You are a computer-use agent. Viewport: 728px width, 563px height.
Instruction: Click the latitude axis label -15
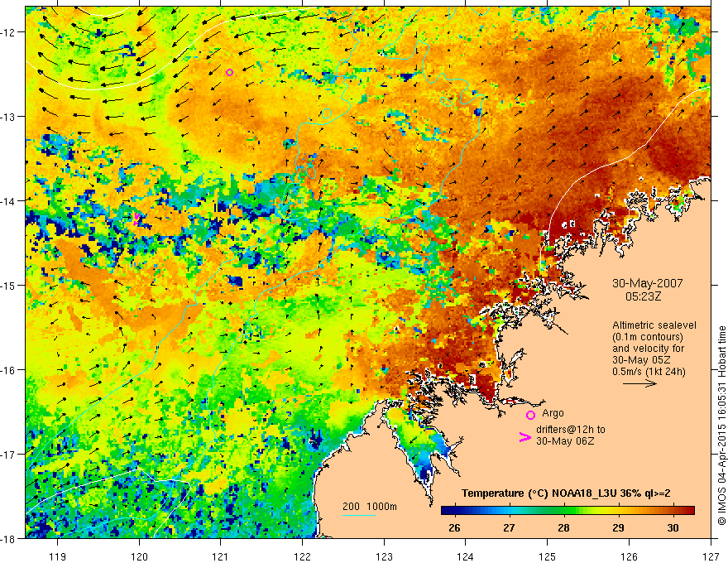9,285
